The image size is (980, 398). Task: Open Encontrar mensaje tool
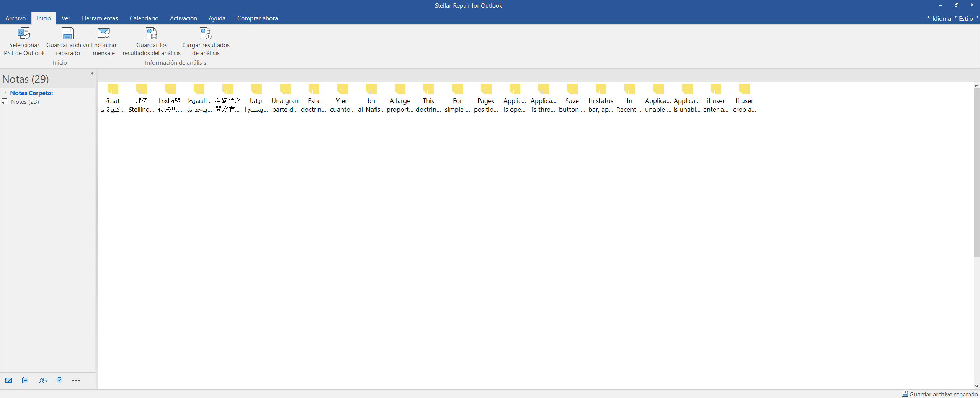point(104,41)
